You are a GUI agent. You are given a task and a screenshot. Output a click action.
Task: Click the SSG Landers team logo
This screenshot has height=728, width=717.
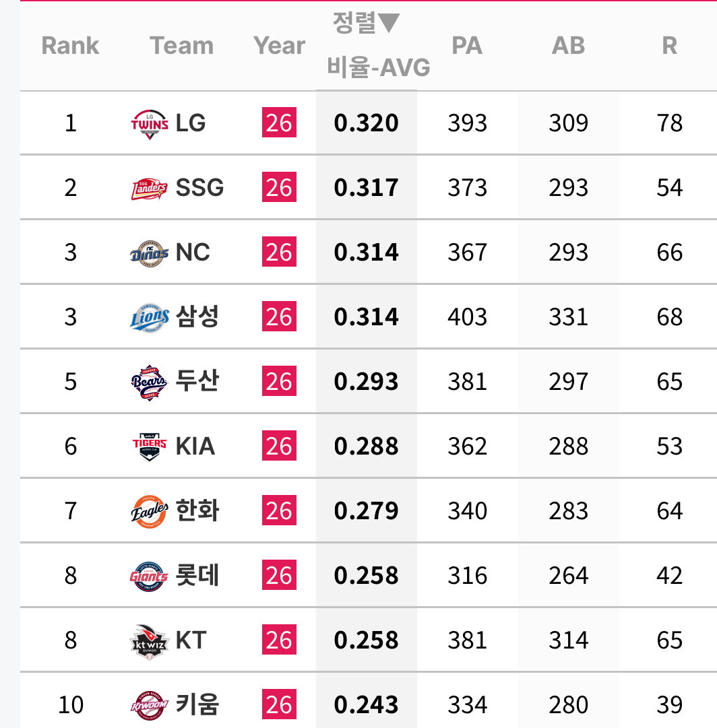(149, 189)
